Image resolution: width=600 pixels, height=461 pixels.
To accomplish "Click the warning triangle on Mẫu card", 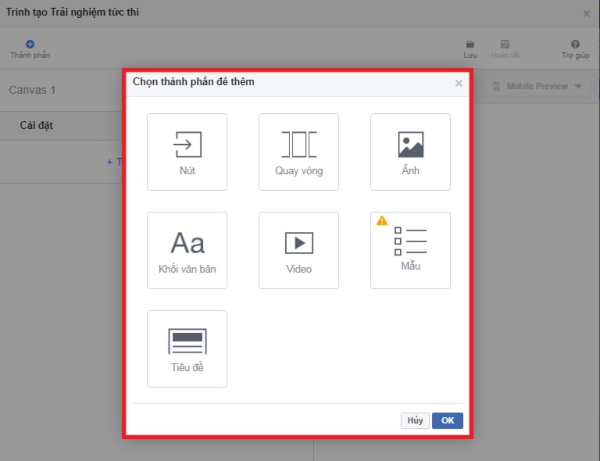I will 382,220.
